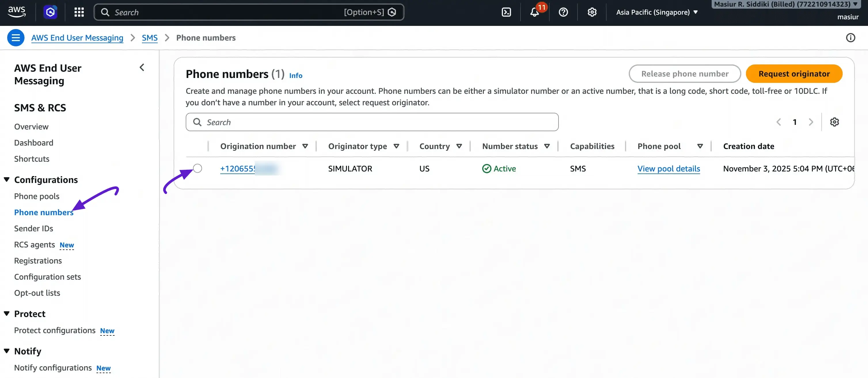Collapse the side navigation with chevron
The image size is (868, 378).
(142, 68)
